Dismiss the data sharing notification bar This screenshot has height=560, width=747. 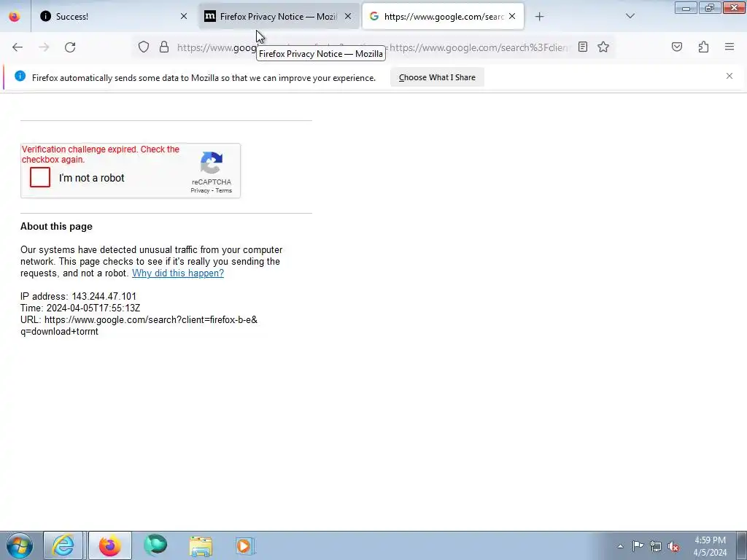click(x=729, y=76)
